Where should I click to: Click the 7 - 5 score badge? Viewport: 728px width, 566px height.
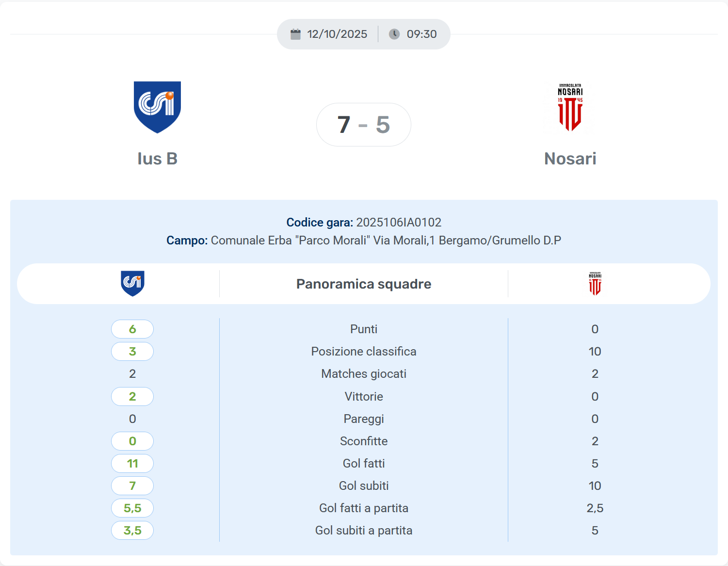[363, 125]
